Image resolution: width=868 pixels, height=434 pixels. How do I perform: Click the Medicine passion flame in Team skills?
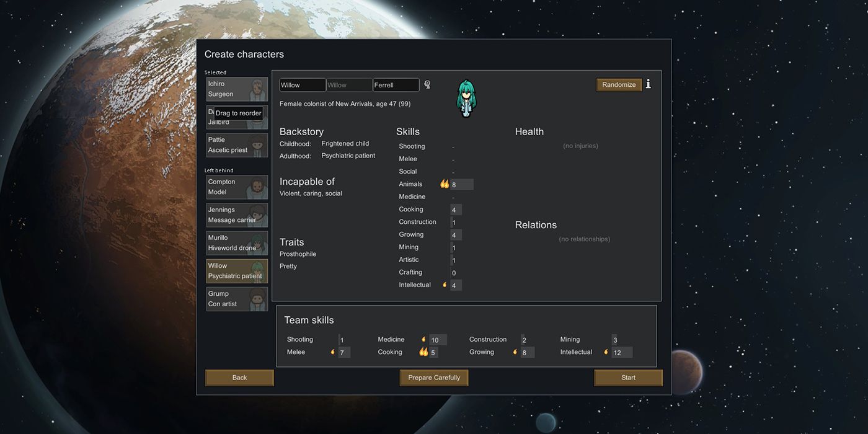pyautogui.click(x=422, y=339)
